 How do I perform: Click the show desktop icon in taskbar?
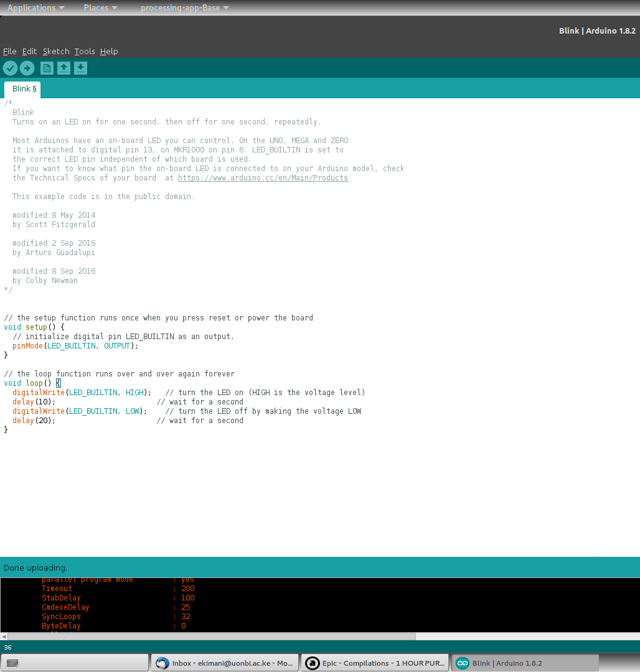[x=12, y=663]
